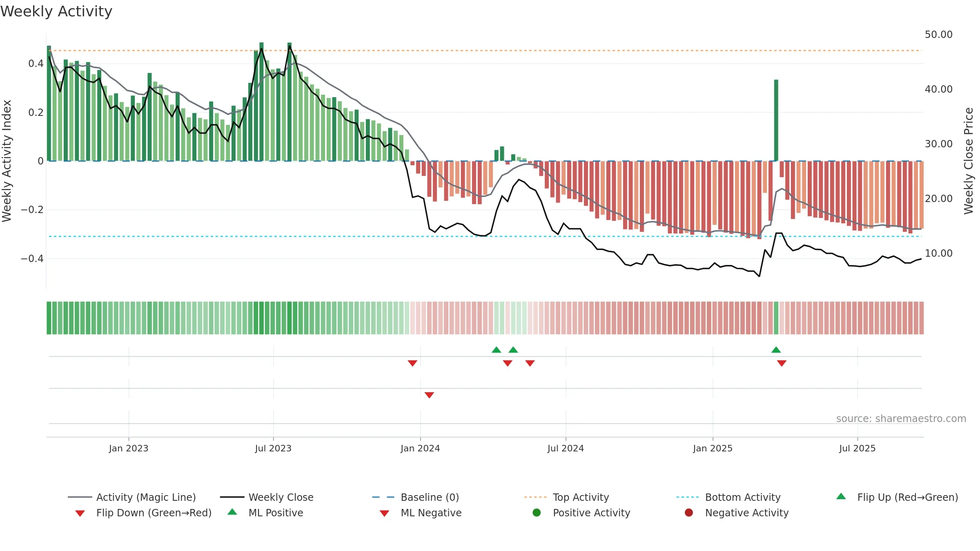Click the Weekly Close Price axis title
The height and width of the screenshot is (551, 980).
tap(969, 161)
